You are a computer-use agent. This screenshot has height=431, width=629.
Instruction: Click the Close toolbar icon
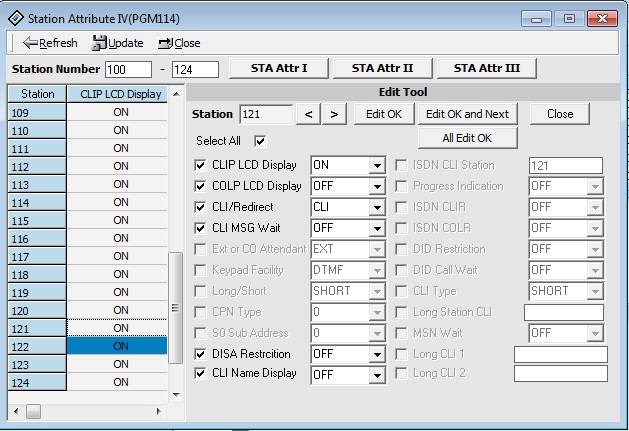point(164,43)
